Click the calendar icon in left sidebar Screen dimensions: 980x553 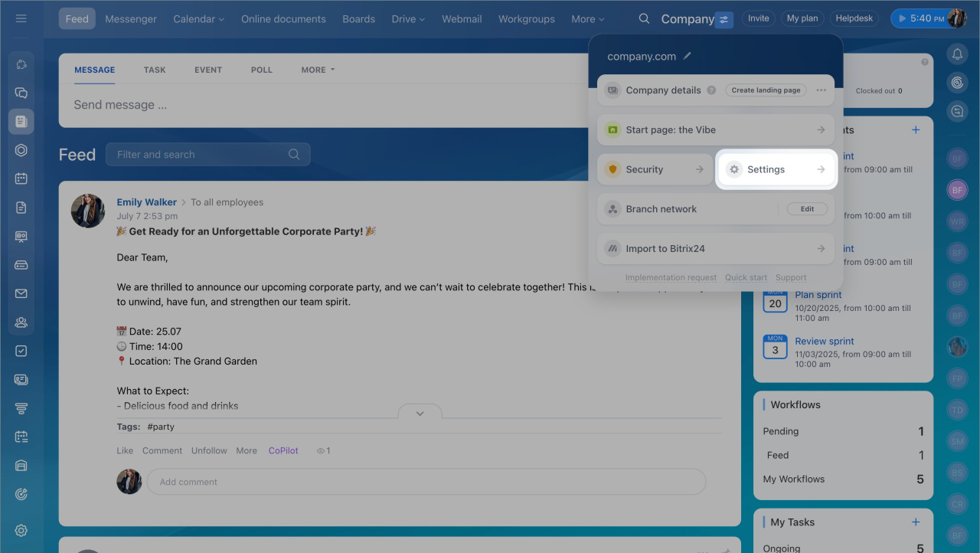coord(21,178)
